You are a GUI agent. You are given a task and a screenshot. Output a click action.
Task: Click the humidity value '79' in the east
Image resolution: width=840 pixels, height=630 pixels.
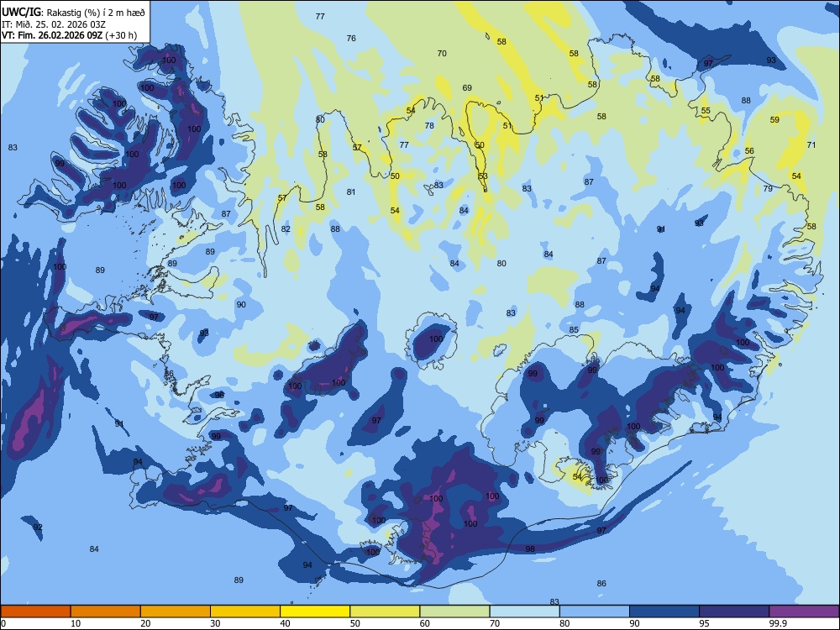(768, 188)
